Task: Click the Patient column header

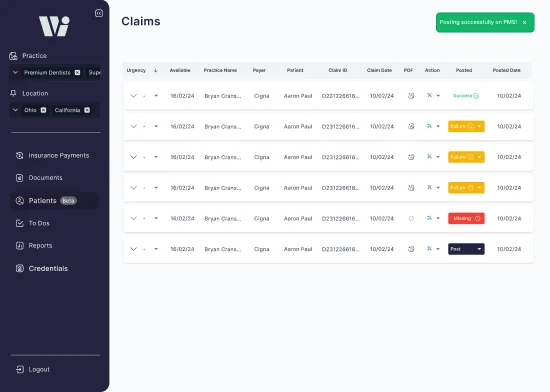Action: click(295, 70)
